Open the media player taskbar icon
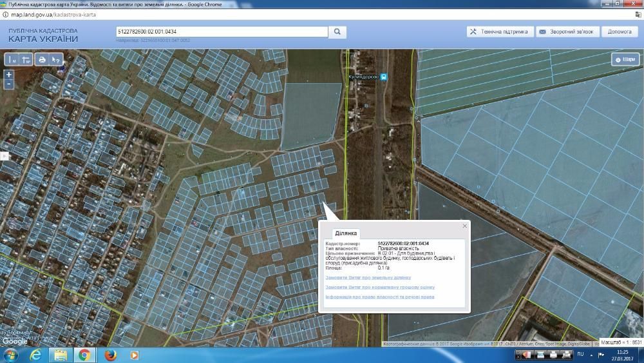This screenshot has width=644, height=363. [x=135, y=355]
